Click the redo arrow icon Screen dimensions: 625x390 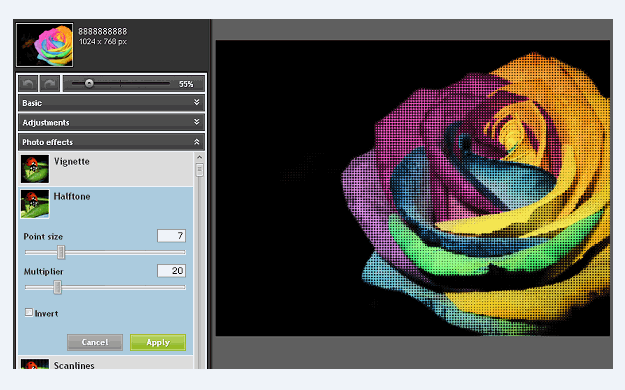(50, 84)
